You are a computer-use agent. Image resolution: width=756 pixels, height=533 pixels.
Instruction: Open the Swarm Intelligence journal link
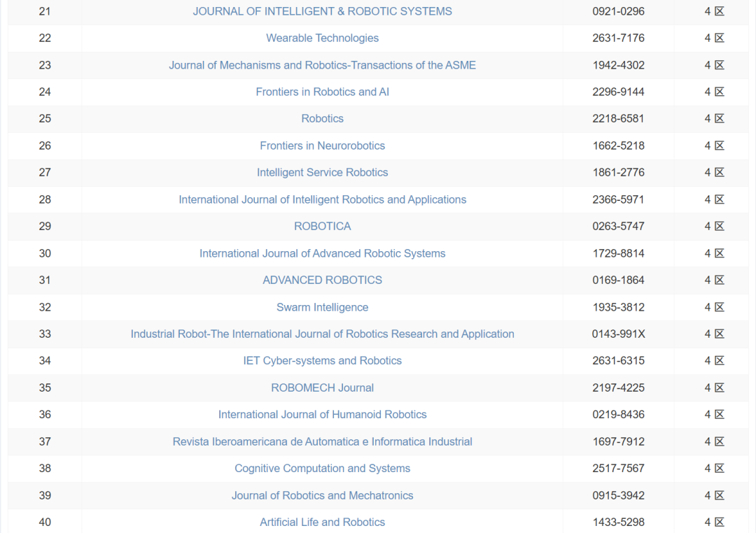(322, 307)
